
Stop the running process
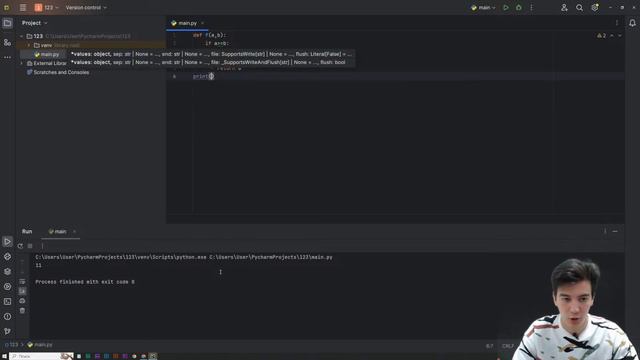pos(30,246)
